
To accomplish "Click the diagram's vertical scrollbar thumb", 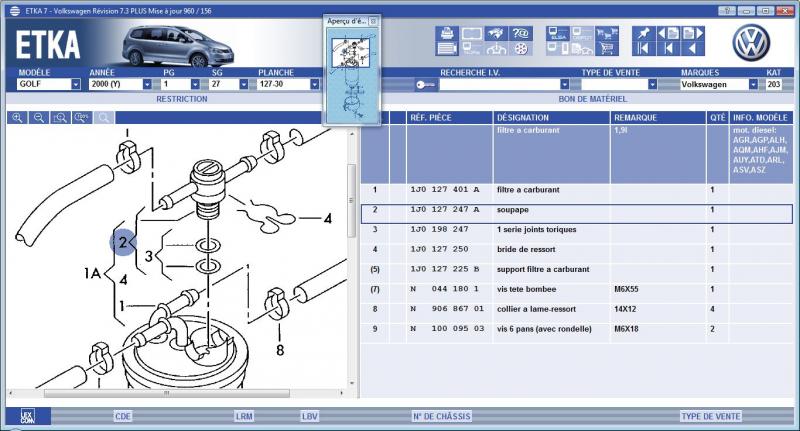I will pyautogui.click(x=352, y=201).
